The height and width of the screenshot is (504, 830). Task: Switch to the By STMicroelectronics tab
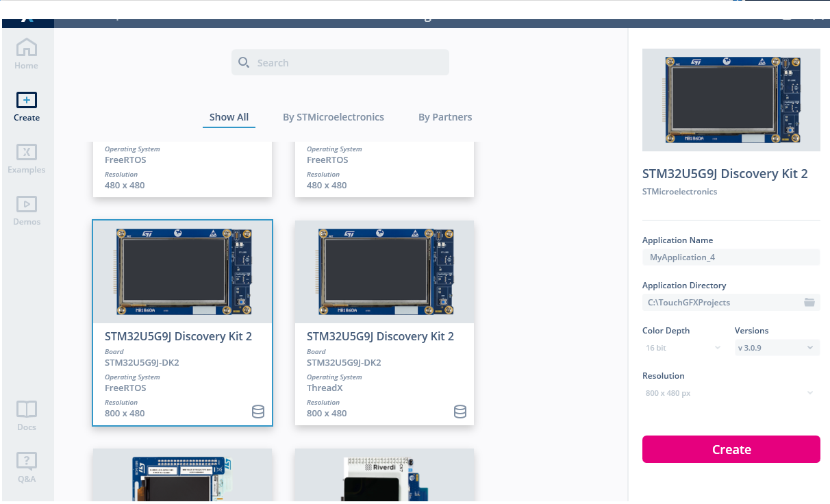(x=334, y=116)
